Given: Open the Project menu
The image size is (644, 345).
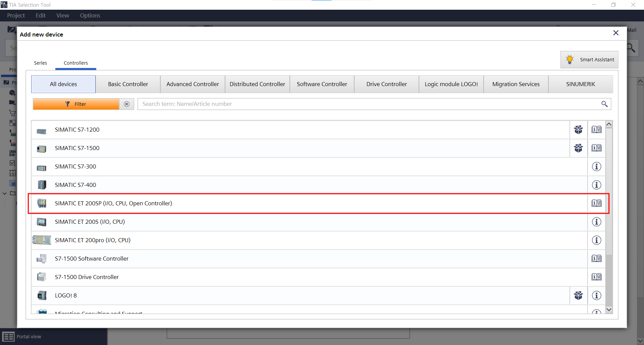Looking at the screenshot, I should click(16, 15).
